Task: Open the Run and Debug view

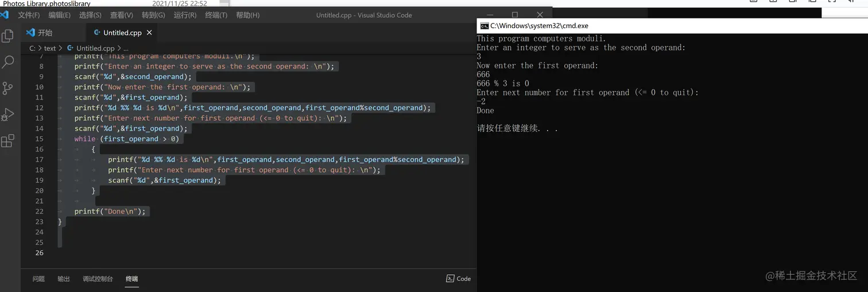Action: (7, 114)
